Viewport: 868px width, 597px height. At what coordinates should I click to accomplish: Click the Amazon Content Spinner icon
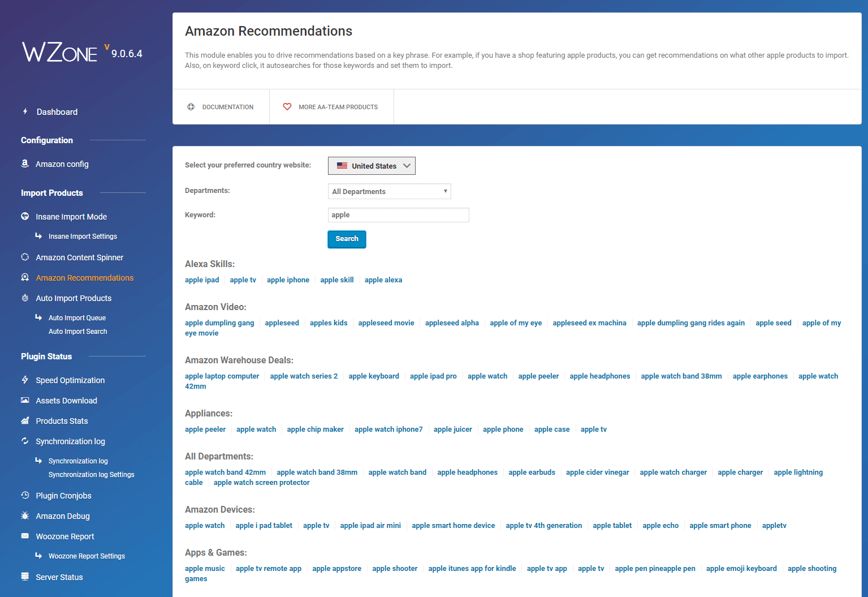[x=25, y=257]
